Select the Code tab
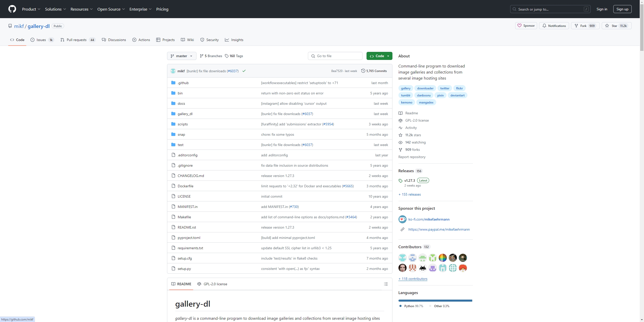This screenshot has width=644, height=322. coord(17,40)
